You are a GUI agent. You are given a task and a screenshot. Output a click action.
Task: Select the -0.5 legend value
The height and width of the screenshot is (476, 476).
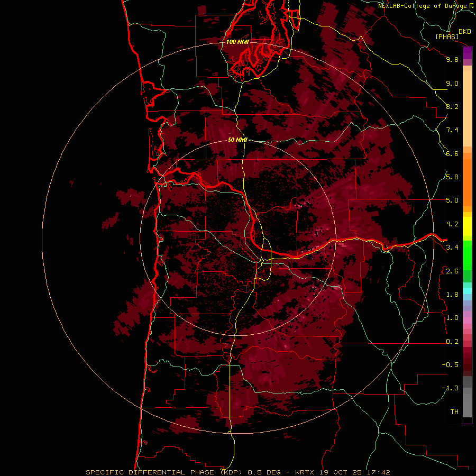(x=450, y=365)
